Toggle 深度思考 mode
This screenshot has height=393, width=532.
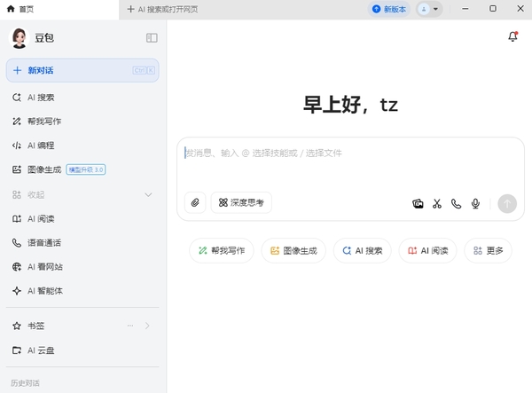(x=241, y=202)
